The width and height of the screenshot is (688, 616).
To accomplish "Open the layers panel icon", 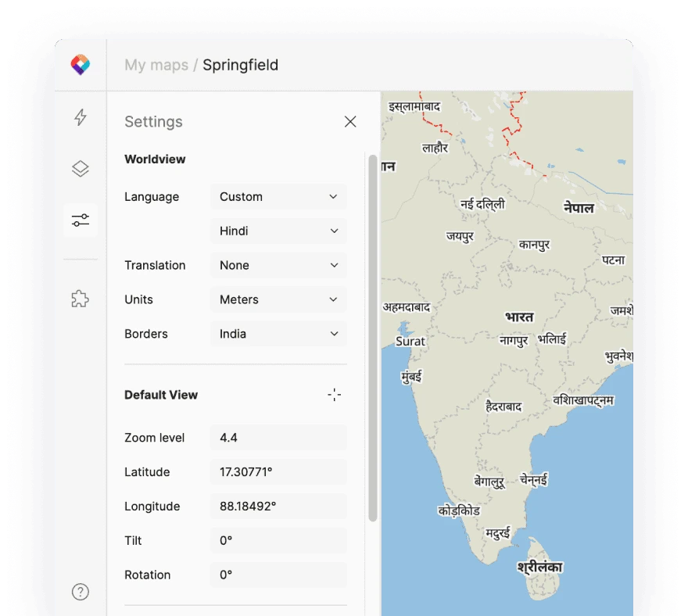I will click(x=81, y=169).
